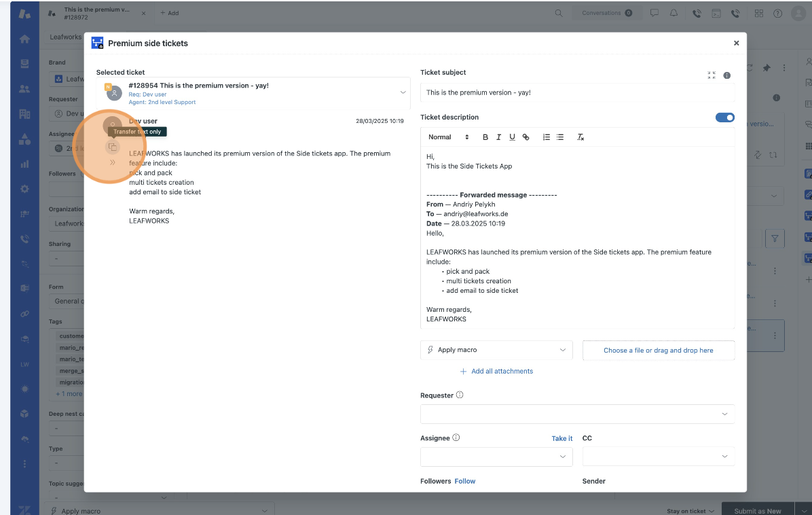Underline text in the description editor
This screenshot has width=812, height=515.
(512, 137)
